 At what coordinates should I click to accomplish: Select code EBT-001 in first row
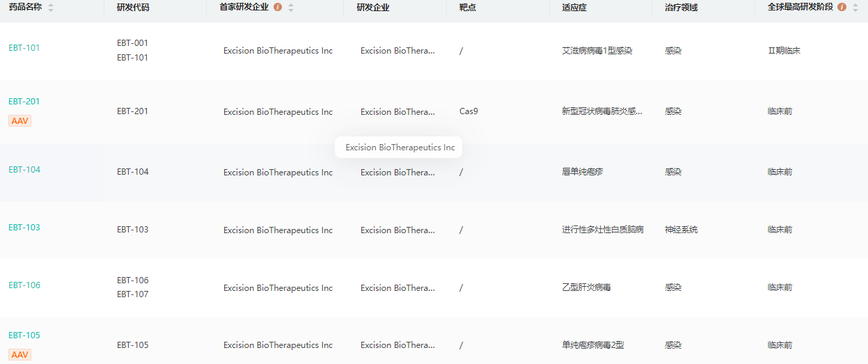132,43
